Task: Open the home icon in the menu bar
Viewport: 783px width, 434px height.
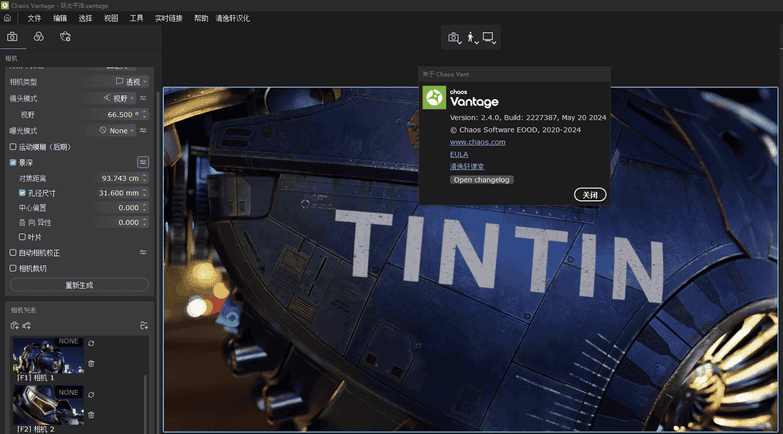Action: click(x=7, y=18)
